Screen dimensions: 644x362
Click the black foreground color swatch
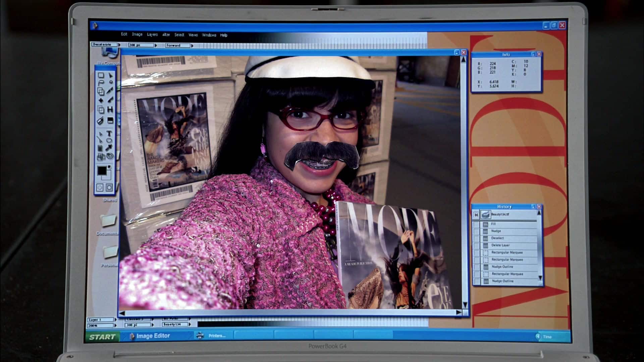[102, 171]
